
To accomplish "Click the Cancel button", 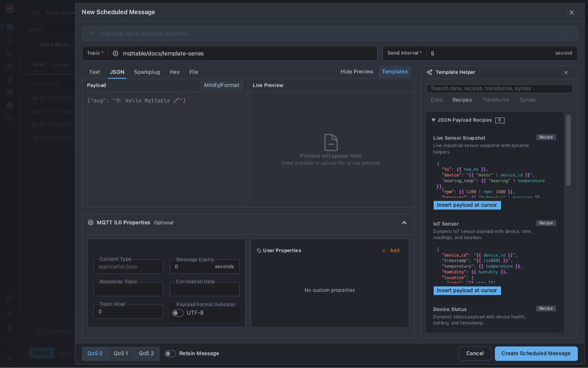I will click(x=475, y=354).
